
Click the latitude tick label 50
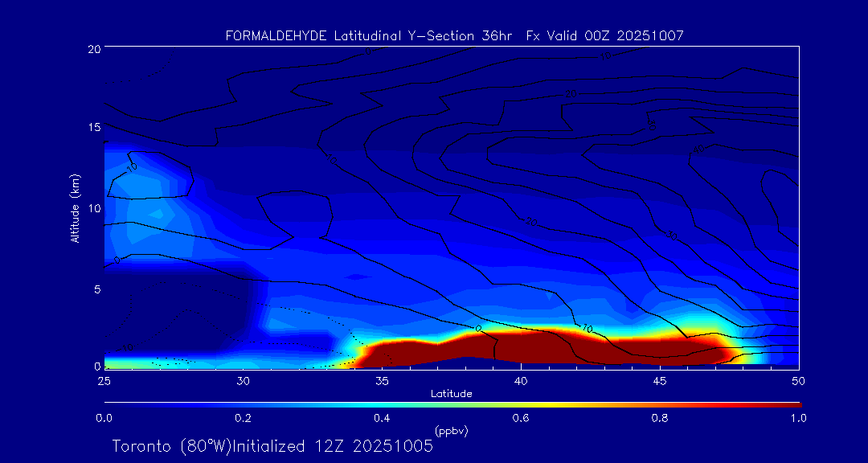pyautogui.click(x=799, y=380)
